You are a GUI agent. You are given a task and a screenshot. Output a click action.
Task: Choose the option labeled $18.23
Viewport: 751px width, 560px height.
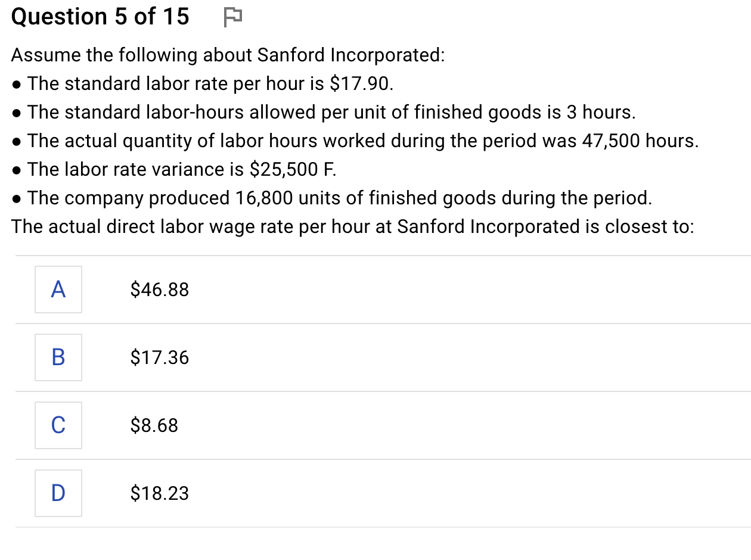pyautogui.click(x=159, y=493)
